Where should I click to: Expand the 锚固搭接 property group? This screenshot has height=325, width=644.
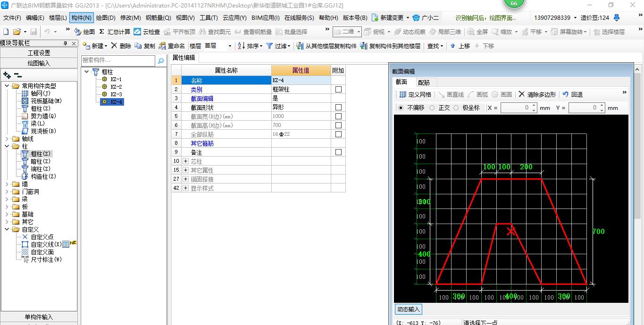pyautogui.click(x=185, y=179)
